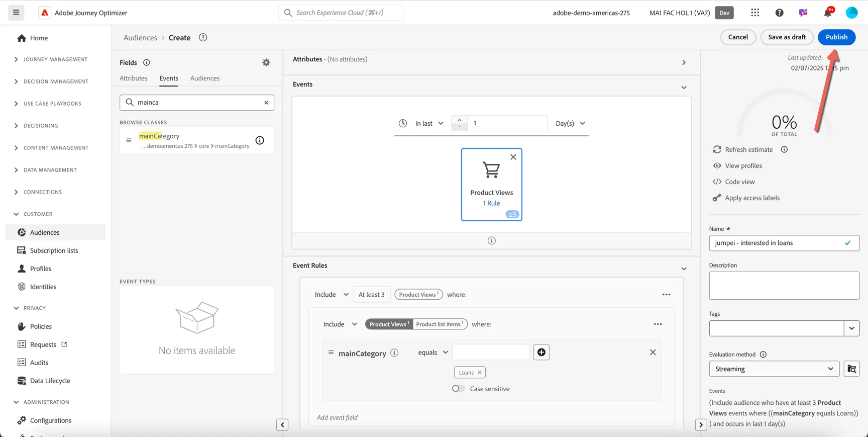Show info for mainCategory browse class
Screen dimensions: 868x437
260,140
